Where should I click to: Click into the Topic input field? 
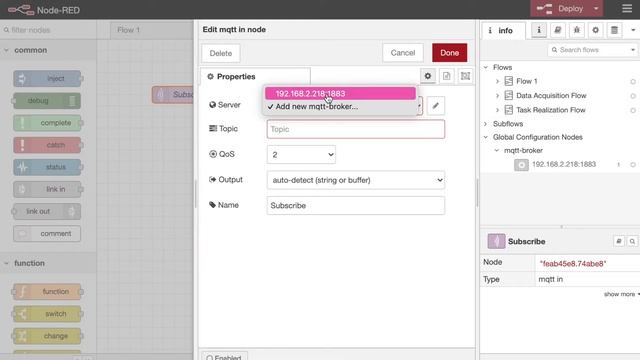[356, 129]
